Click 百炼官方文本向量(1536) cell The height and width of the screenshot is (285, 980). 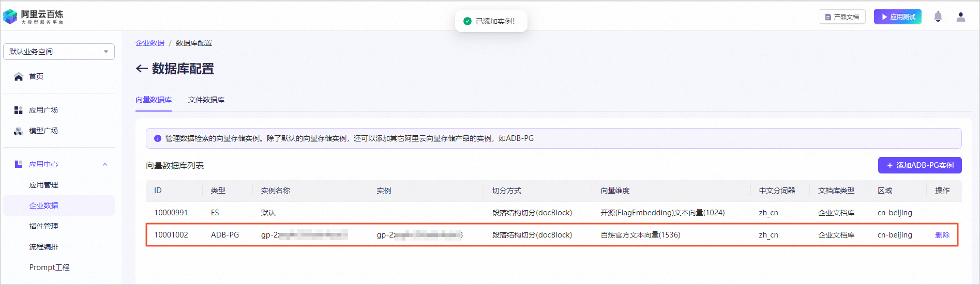click(640, 235)
